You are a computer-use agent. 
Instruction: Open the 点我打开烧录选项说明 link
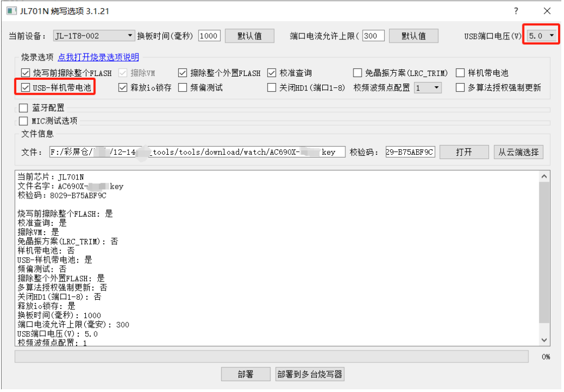coord(98,57)
